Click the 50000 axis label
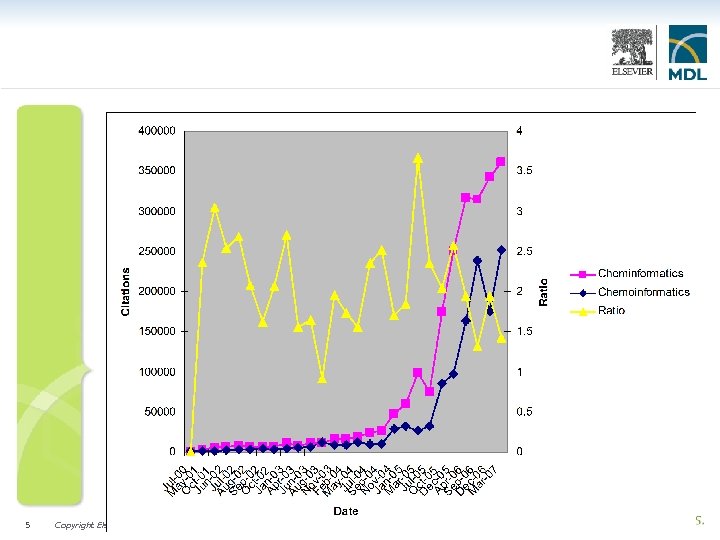720x540 pixels. pyautogui.click(x=160, y=412)
